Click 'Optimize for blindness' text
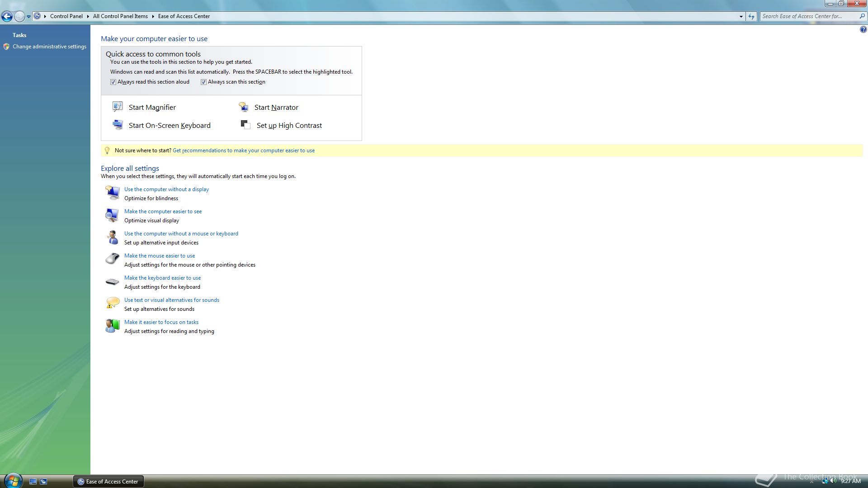The height and width of the screenshot is (488, 868). 151,198
